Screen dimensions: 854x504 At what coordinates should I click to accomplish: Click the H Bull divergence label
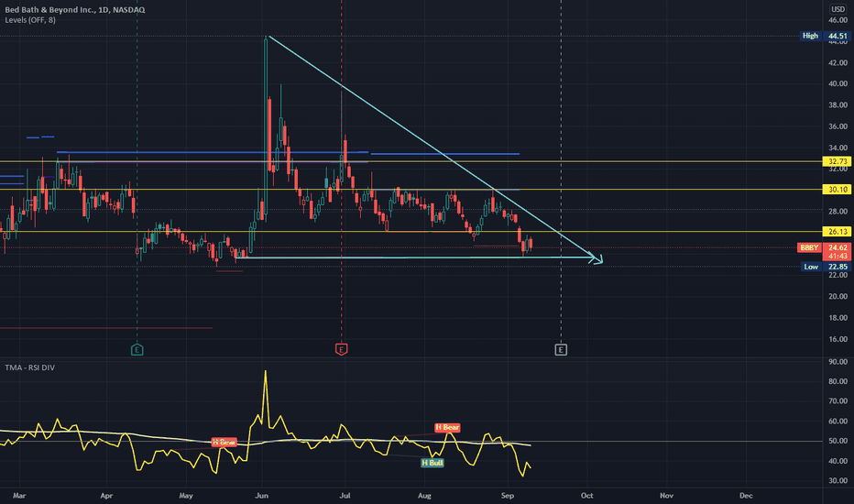[432, 463]
